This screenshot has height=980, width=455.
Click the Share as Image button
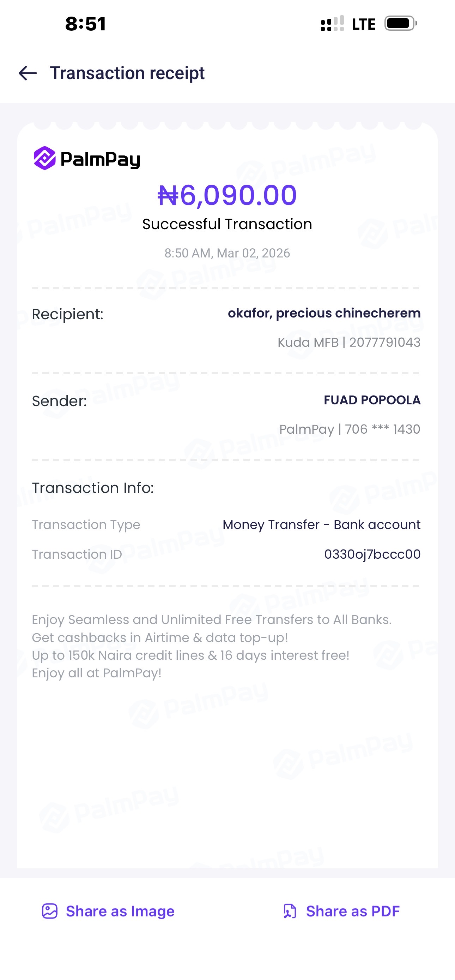click(120, 911)
